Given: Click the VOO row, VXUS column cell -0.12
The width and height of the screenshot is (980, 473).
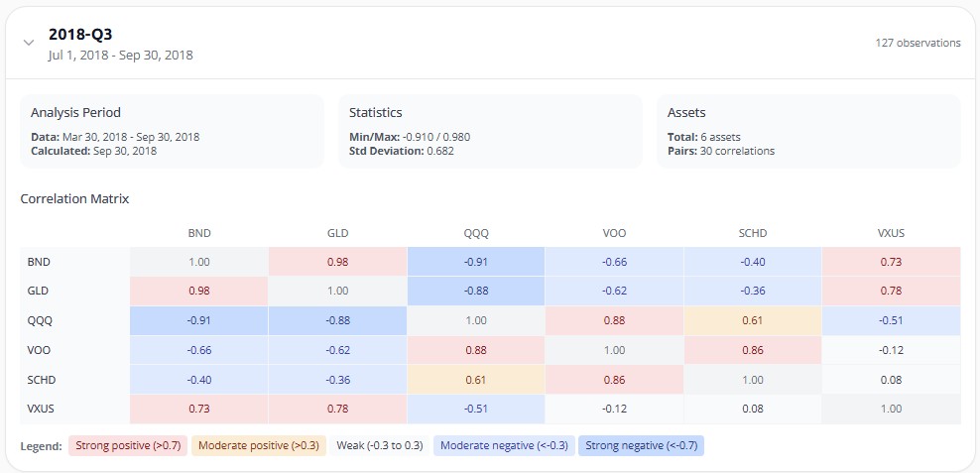Looking at the screenshot, I should [892, 350].
